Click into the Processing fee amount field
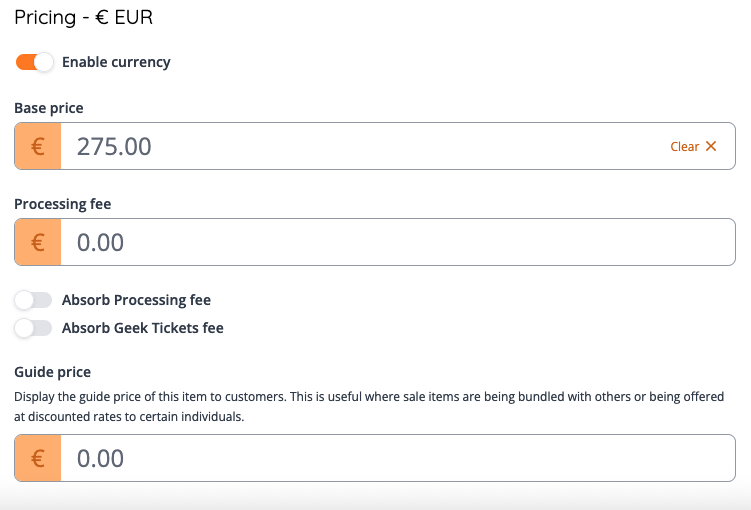The image size is (751, 510). tap(398, 242)
